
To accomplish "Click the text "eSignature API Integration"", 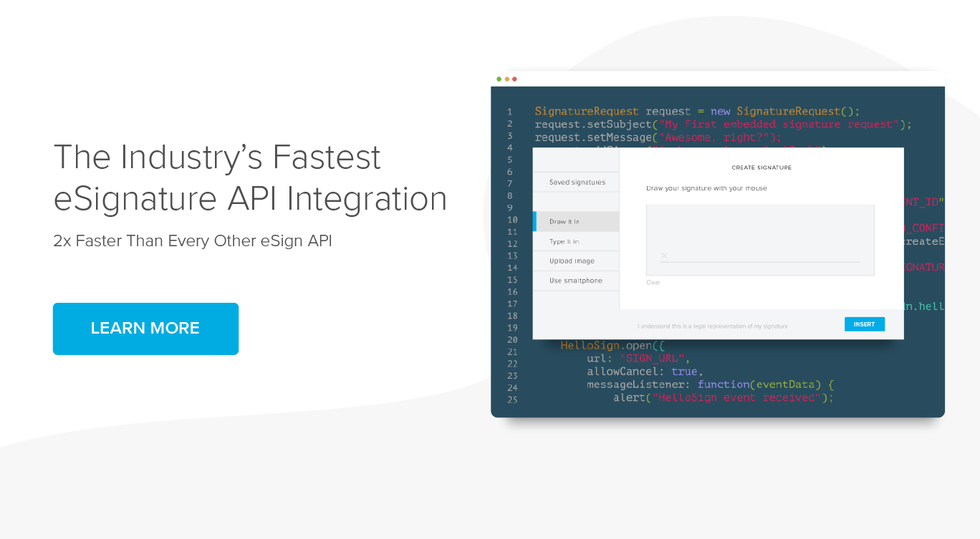I will (250, 199).
